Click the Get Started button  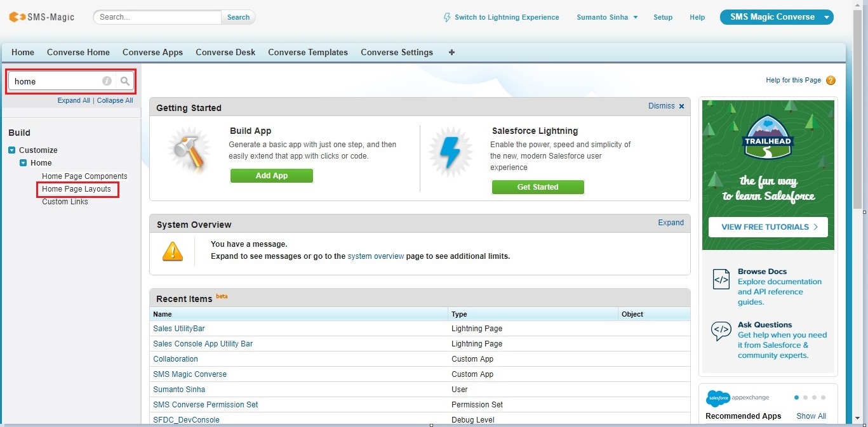coord(538,187)
